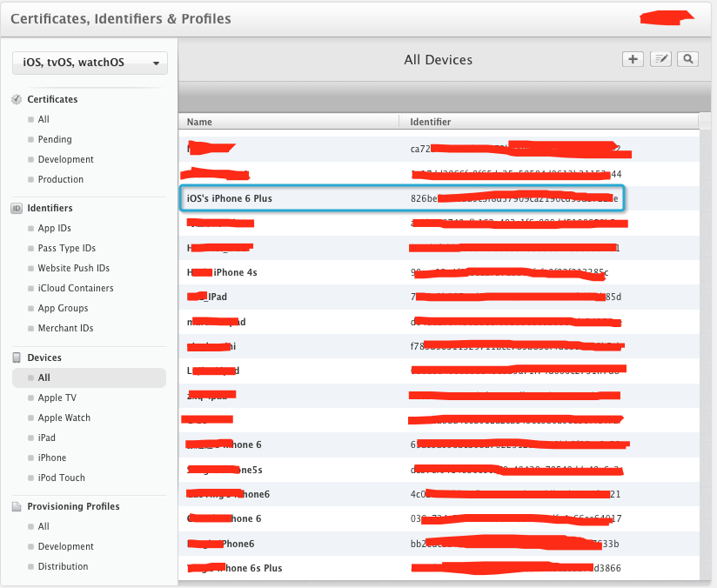
Task: Click the Certificates section icon
Action: click(x=17, y=99)
